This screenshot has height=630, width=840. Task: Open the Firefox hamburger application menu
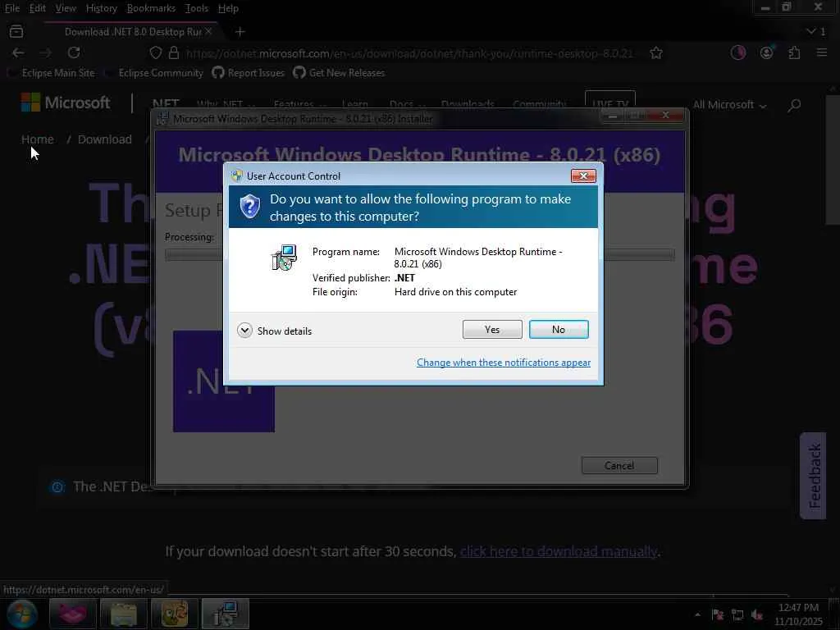point(822,52)
